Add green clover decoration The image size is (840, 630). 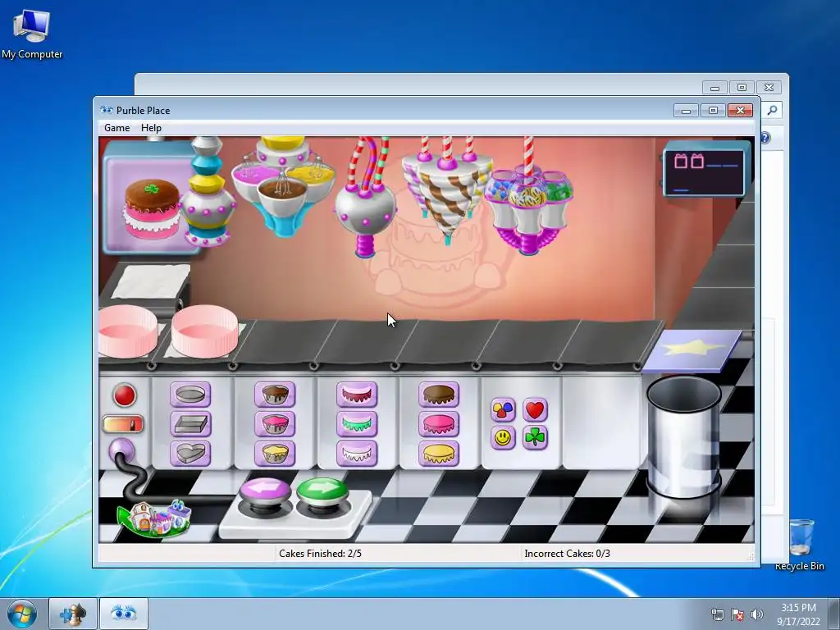535,438
